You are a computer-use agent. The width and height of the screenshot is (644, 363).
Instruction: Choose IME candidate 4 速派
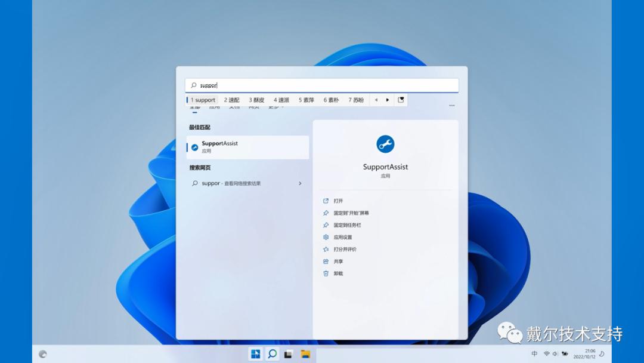281,100
